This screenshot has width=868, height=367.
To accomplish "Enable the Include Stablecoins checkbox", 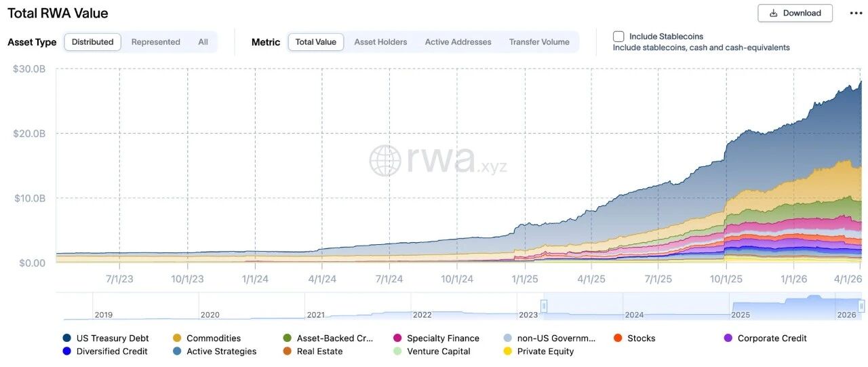I will [x=618, y=37].
